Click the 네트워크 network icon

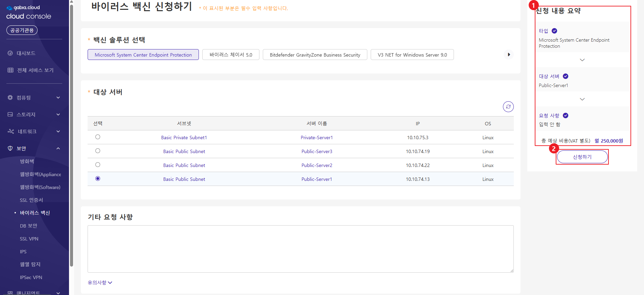(x=11, y=131)
